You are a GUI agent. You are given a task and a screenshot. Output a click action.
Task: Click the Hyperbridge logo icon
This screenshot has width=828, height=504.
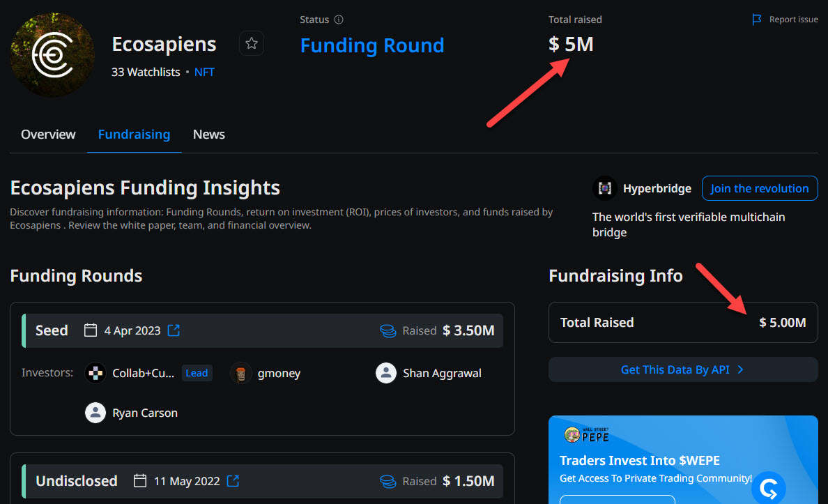coord(605,188)
